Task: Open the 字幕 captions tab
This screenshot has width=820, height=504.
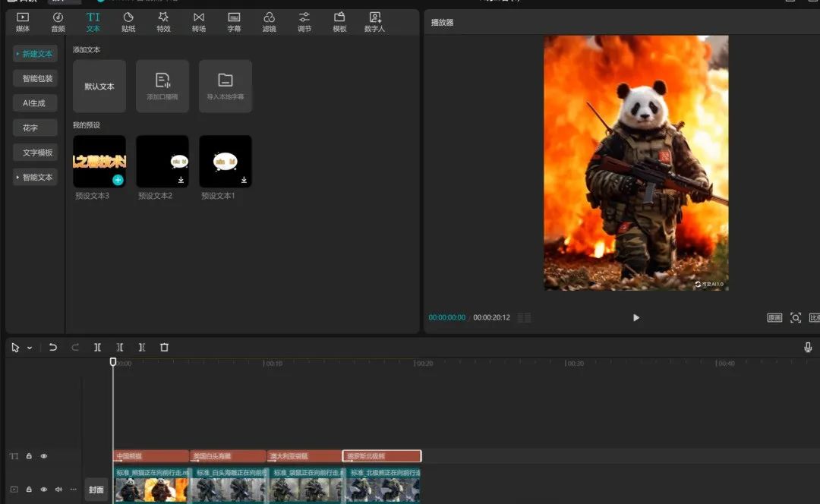Action: [234, 23]
